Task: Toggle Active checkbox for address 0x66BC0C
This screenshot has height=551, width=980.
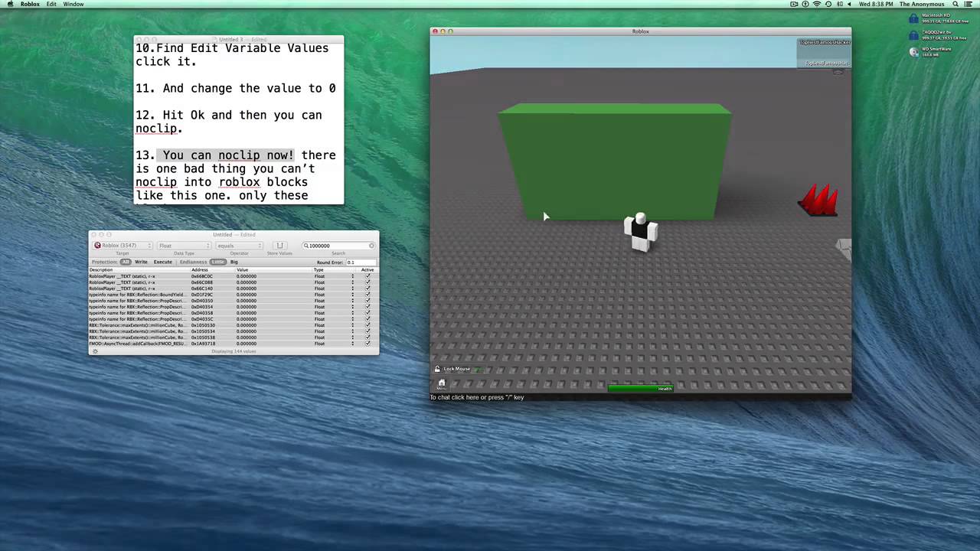Action: 367,276
